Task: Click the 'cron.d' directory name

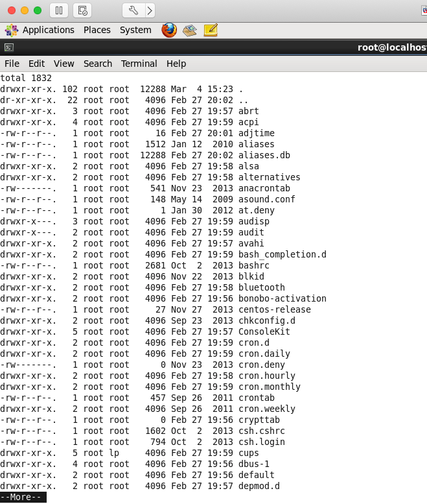Action: point(253,343)
